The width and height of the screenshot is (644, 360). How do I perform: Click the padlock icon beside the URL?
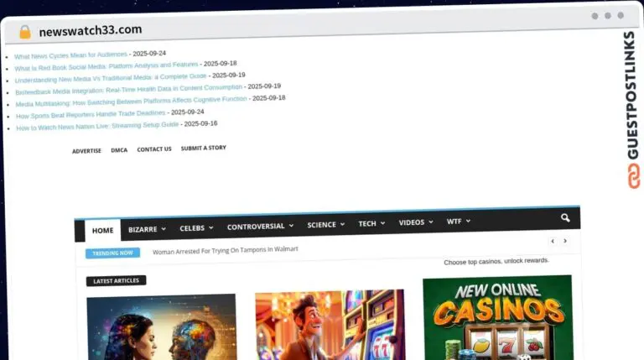[x=25, y=32]
